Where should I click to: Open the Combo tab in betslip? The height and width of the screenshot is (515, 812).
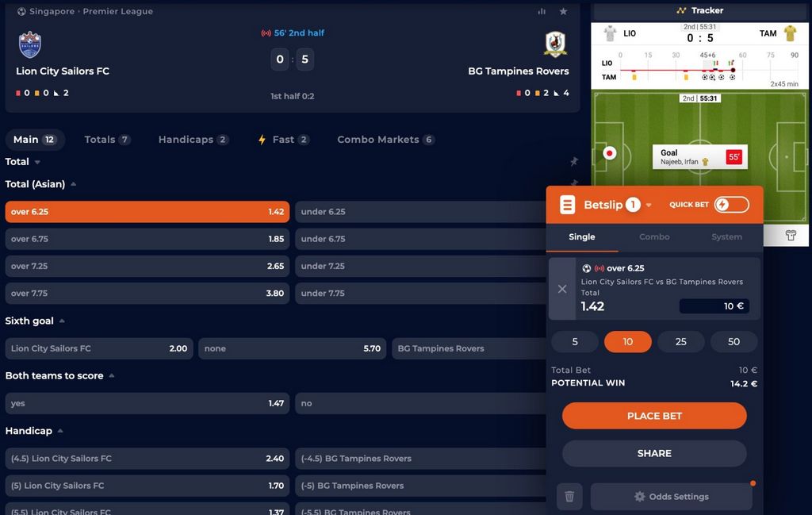point(654,236)
